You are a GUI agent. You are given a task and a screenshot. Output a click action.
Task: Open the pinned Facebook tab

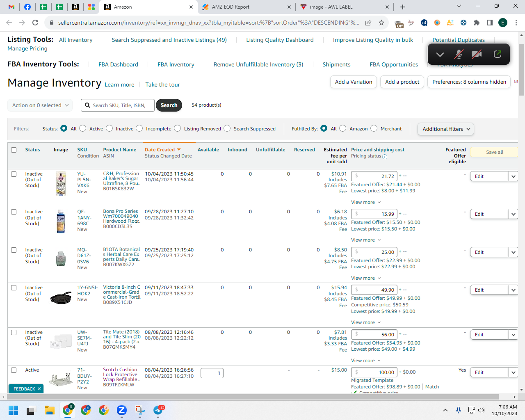click(27, 7)
